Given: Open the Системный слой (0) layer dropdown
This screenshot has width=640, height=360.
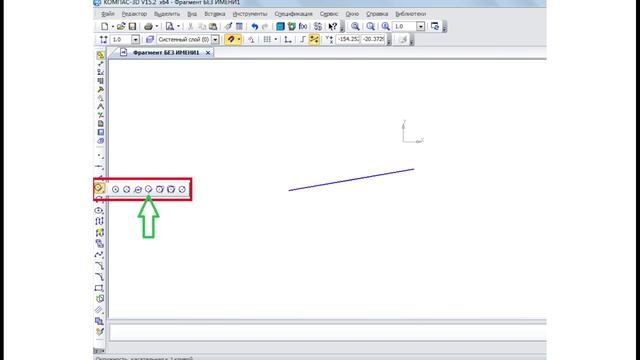Looking at the screenshot, I should [215, 40].
